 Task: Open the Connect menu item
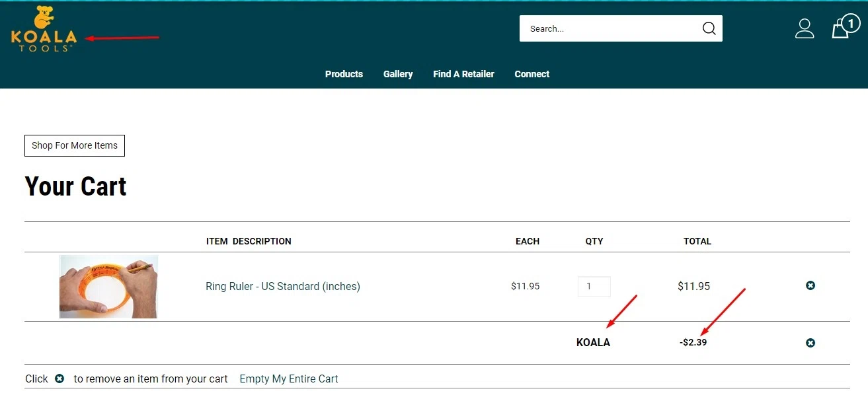[x=532, y=74]
